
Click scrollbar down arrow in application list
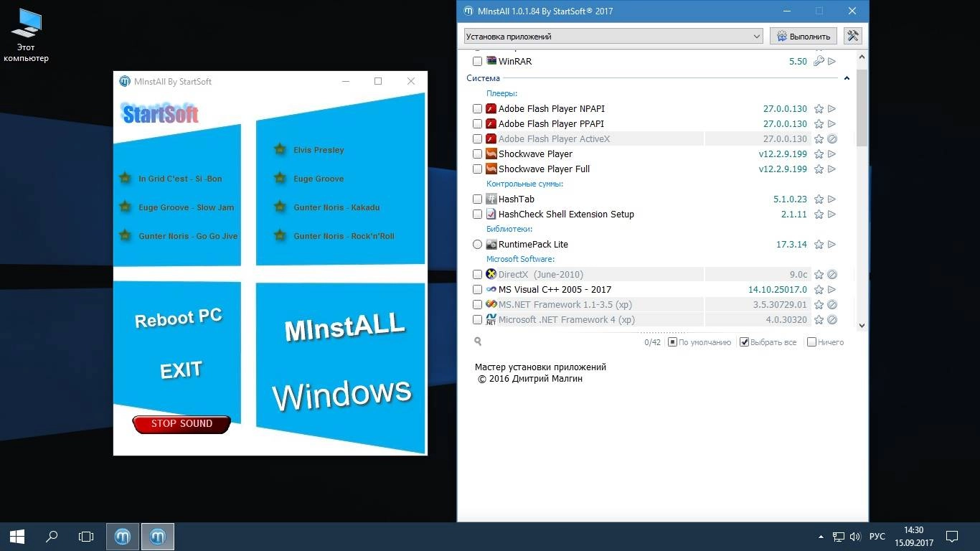point(862,325)
